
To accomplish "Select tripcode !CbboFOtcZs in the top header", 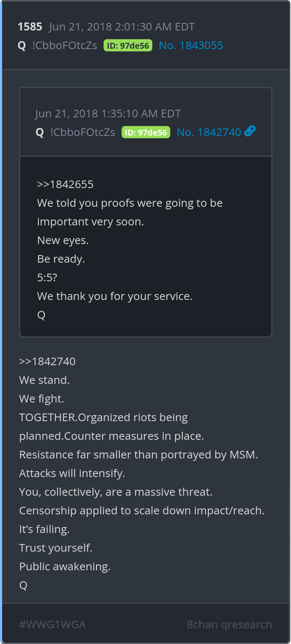I will (65, 46).
